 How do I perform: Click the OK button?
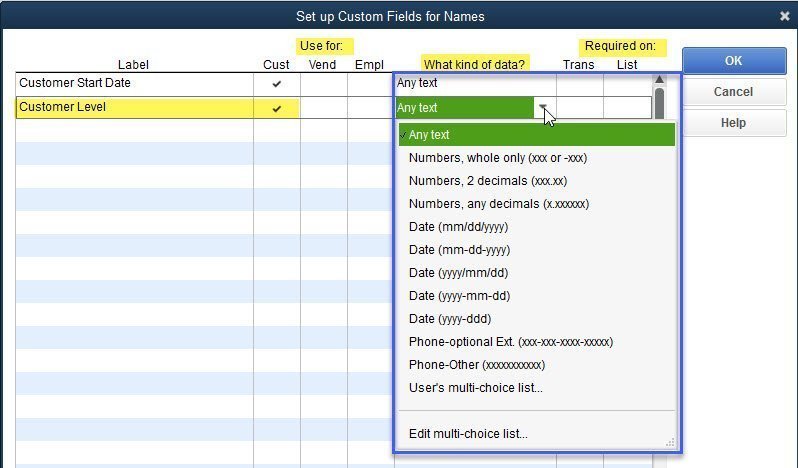coord(734,61)
